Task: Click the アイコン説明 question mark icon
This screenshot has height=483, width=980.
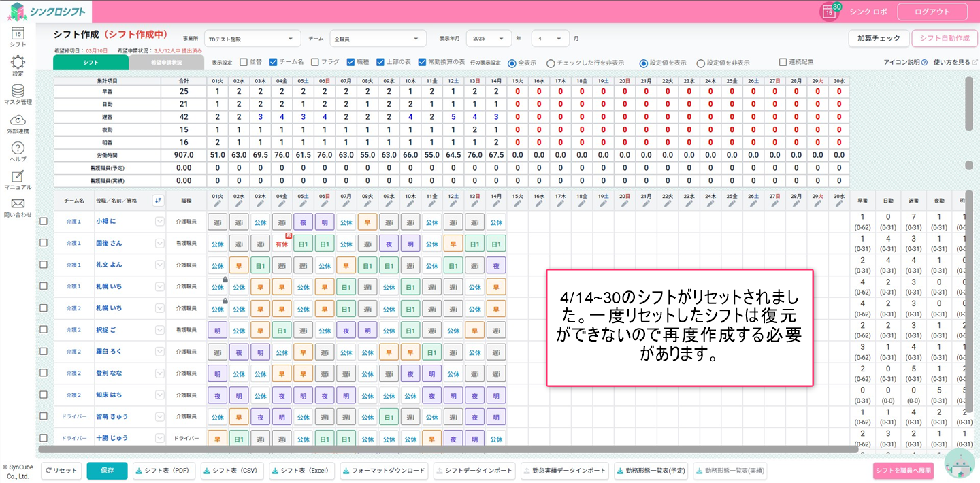Action: pyautogui.click(x=924, y=63)
